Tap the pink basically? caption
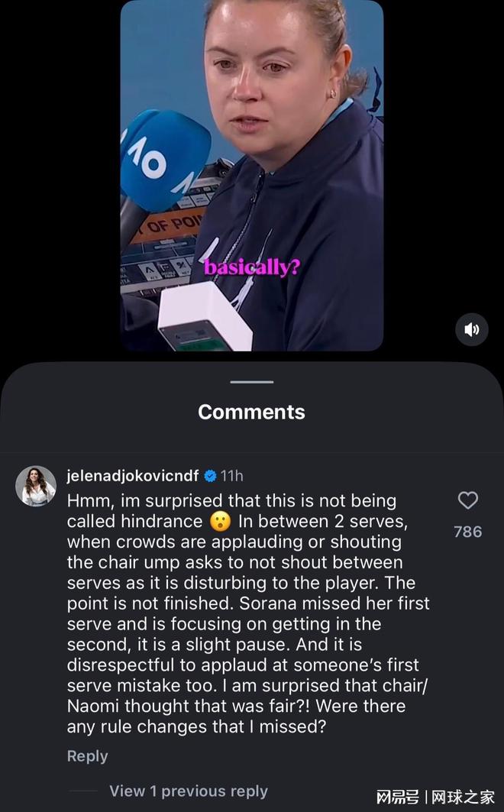The width and height of the screenshot is (504, 812). tap(252, 267)
